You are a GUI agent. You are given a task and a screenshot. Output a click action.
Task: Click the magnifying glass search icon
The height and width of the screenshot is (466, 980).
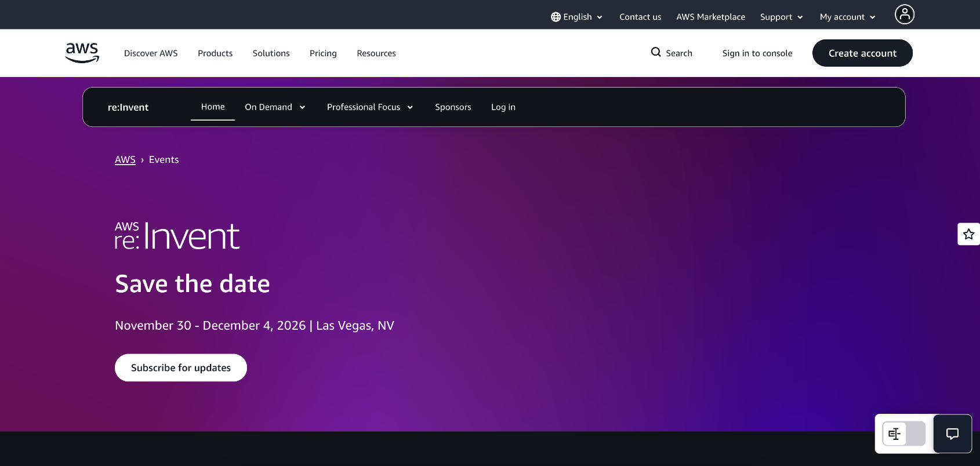tap(656, 52)
